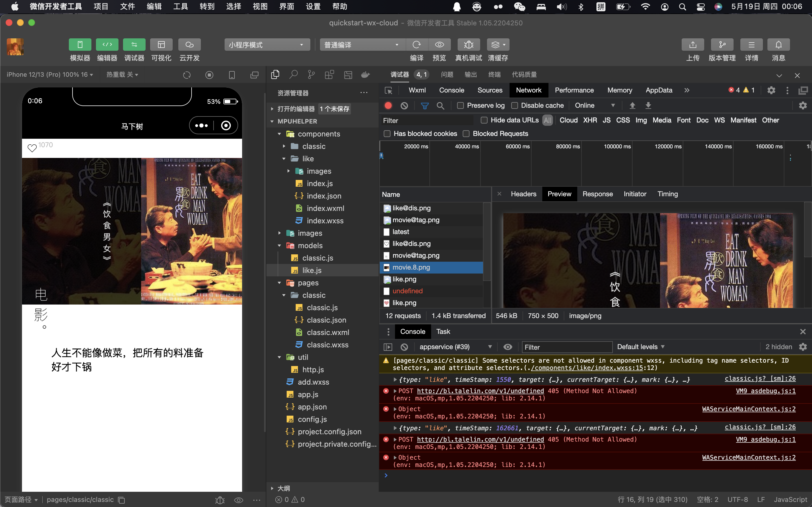Open cloud development (云开发) console
This screenshot has width=812, height=507.
click(x=190, y=45)
